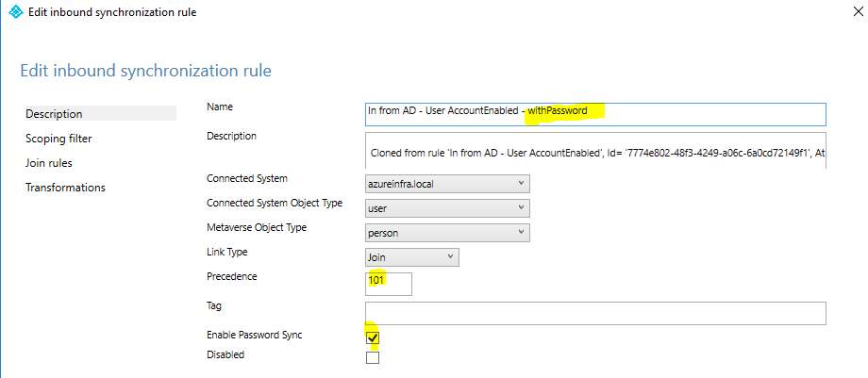Expand the Link Type Join dropdown
868x378 pixels.
412,256
